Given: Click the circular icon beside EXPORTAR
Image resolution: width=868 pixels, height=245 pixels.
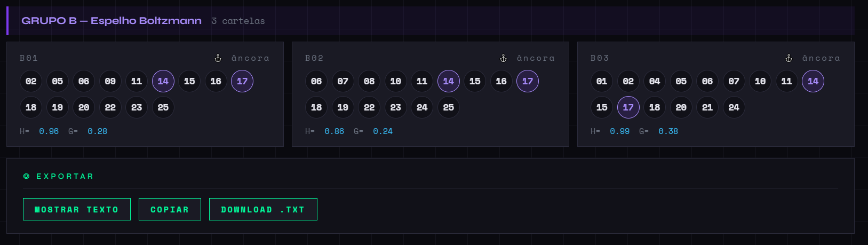Looking at the screenshot, I should [x=27, y=176].
